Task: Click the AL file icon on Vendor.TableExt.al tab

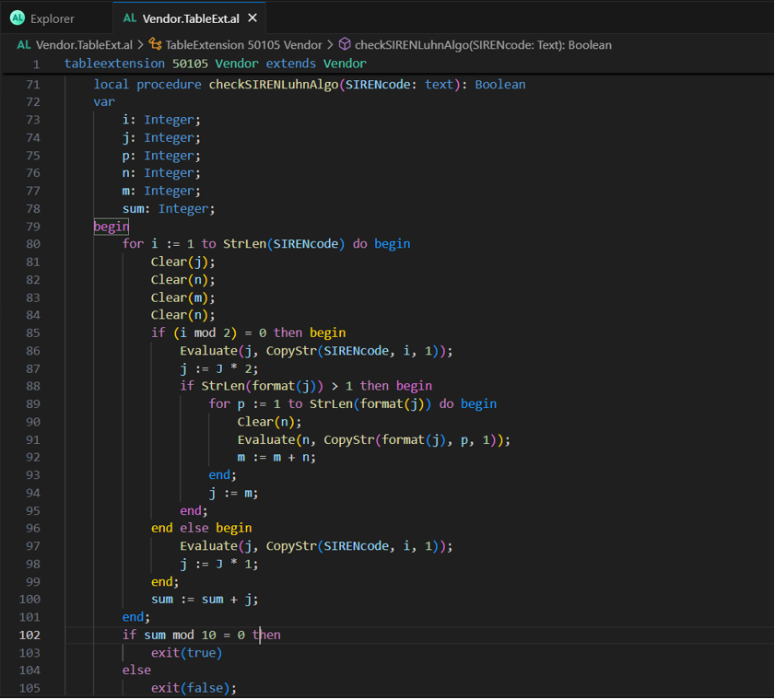Action: point(130,18)
